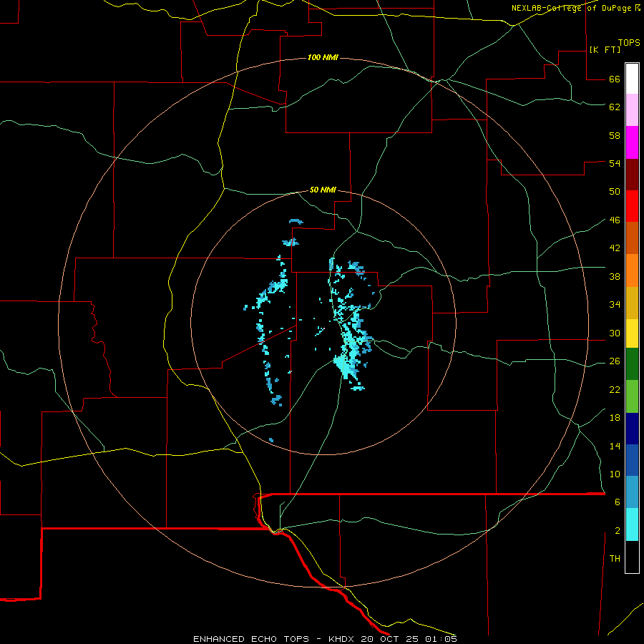
Task: Click the 2 legend value
Action: pyautogui.click(x=618, y=530)
